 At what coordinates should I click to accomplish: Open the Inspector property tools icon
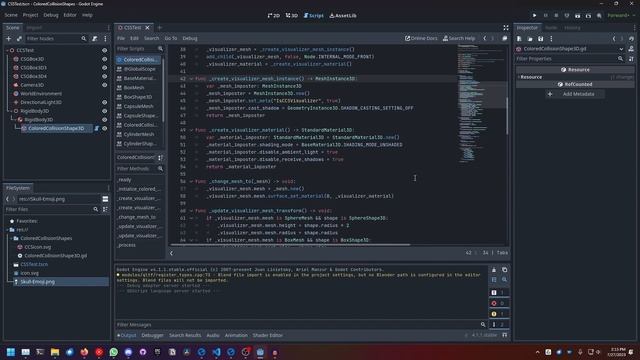pos(631,59)
